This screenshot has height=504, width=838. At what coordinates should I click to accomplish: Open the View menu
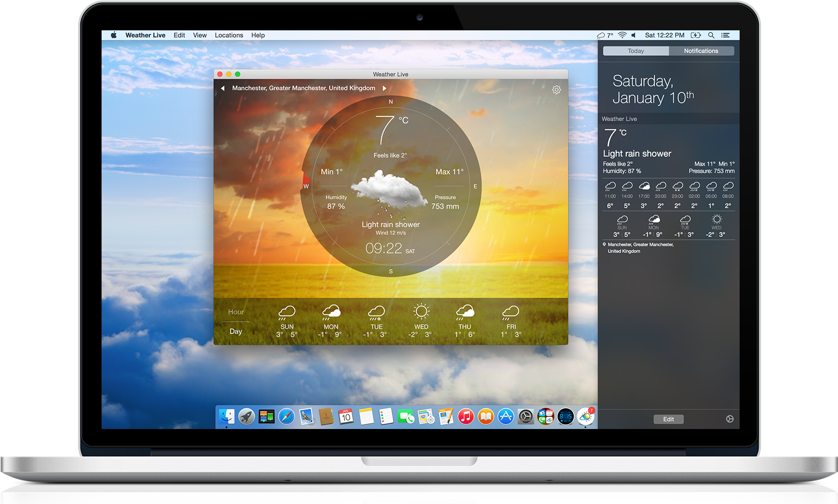[x=199, y=36]
